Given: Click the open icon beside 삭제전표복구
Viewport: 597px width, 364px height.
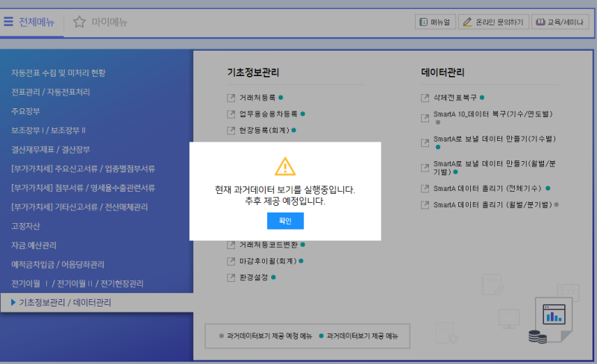Looking at the screenshot, I should tap(425, 98).
